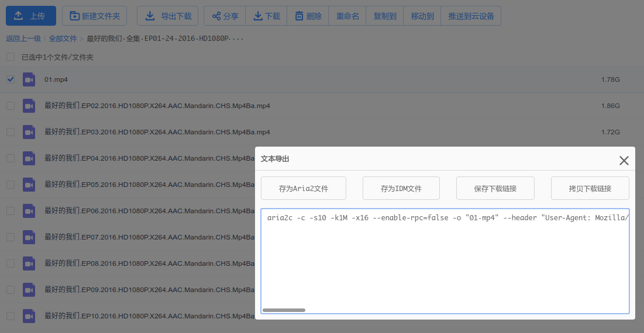The width and height of the screenshot is (644, 333).
Task: Click the video icon of EP08 file
Action: tap(29, 263)
